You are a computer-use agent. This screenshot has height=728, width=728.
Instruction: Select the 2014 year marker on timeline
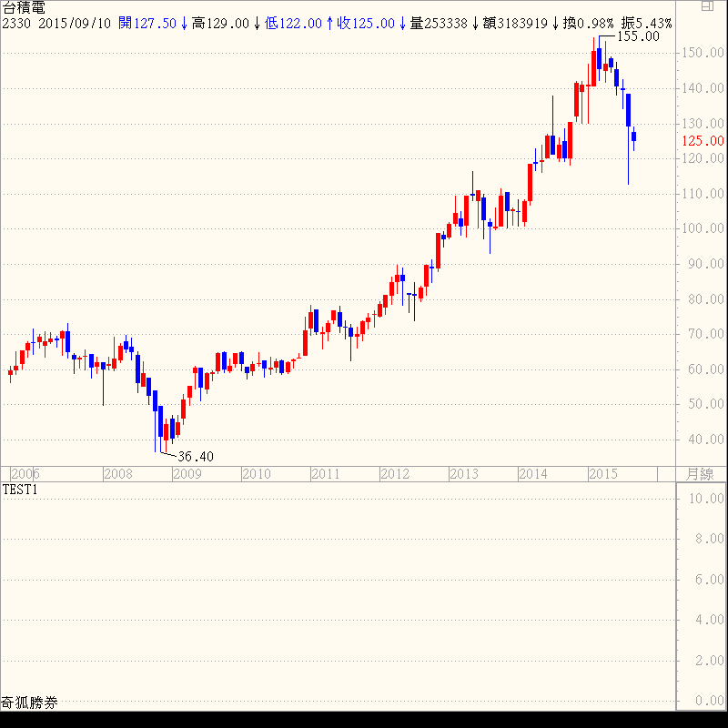click(x=533, y=474)
